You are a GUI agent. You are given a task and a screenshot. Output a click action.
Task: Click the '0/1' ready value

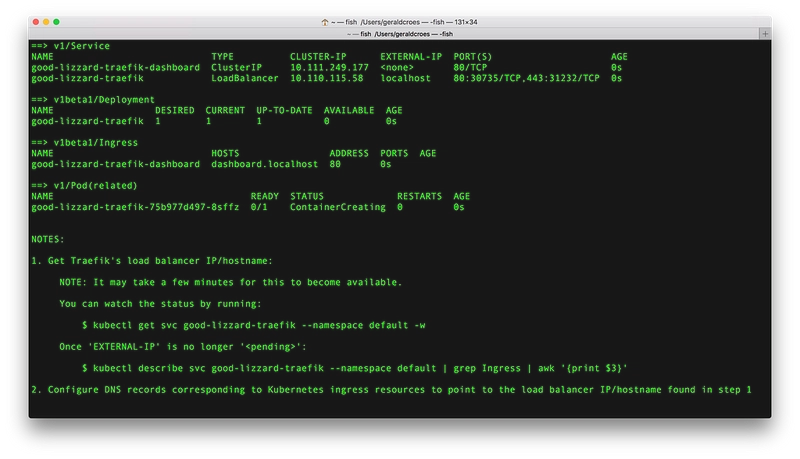[259, 207]
